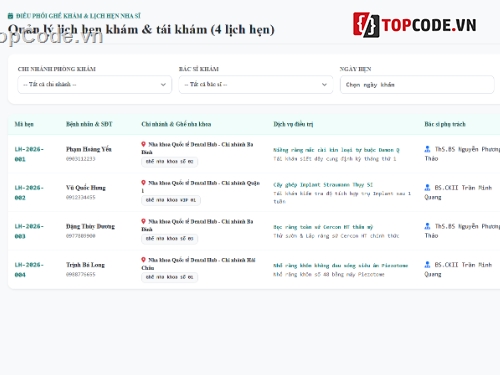This screenshot has height=375, width=500.
Task: Click the 'Chọn ngày khám' date field
Action: [x=417, y=84]
